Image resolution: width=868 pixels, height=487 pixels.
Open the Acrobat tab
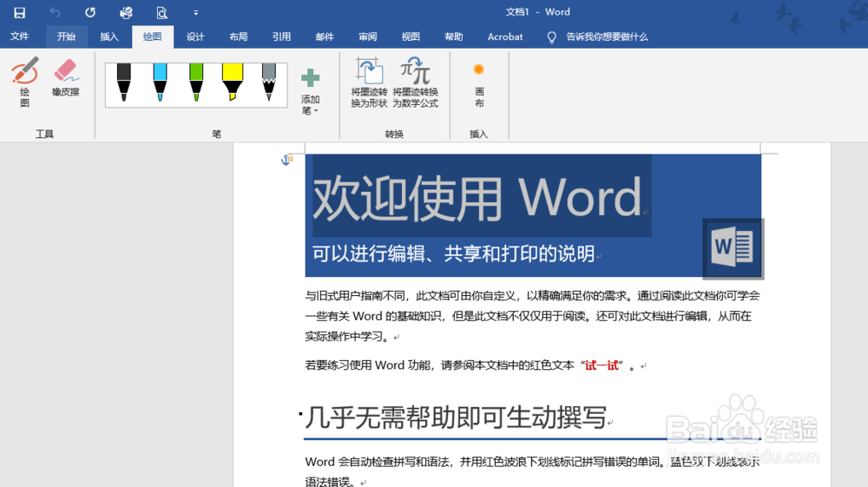505,36
